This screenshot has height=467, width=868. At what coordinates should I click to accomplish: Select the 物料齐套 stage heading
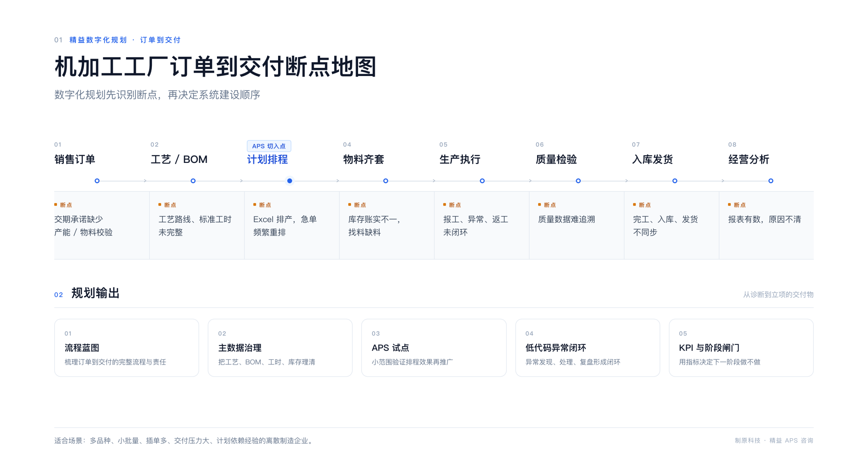point(363,159)
